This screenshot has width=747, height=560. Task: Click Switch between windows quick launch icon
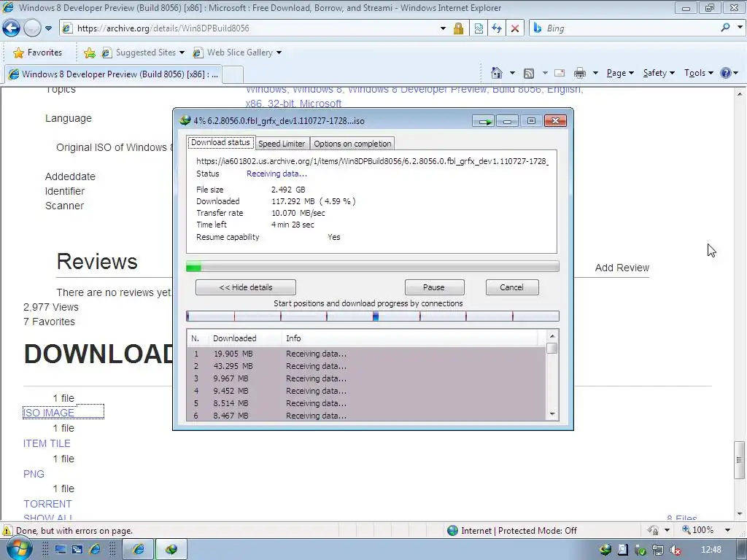tap(77, 550)
